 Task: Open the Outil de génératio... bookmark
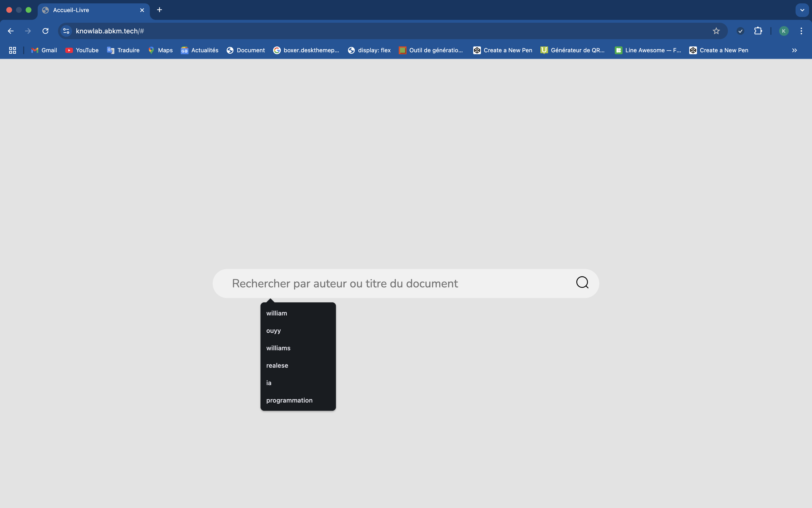(431, 50)
